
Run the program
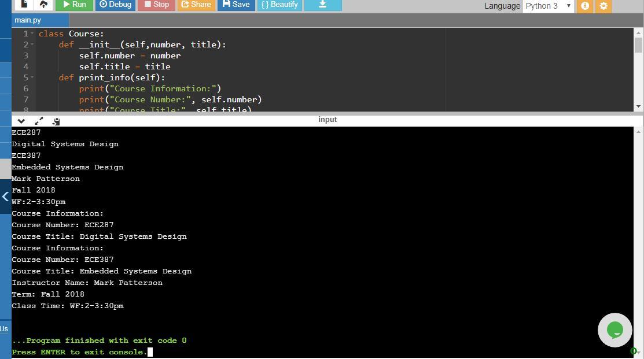pyautogui.click(x=74, y=5)
